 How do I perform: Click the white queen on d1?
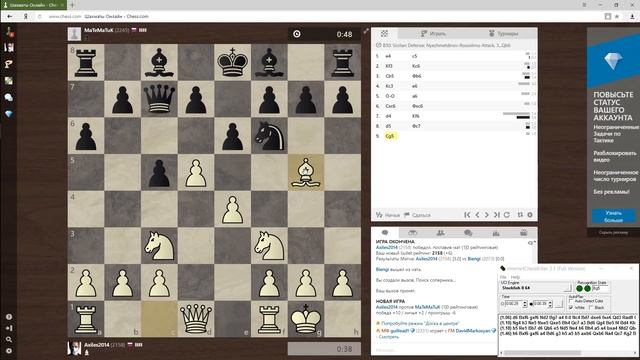click(x=196, y=319)
